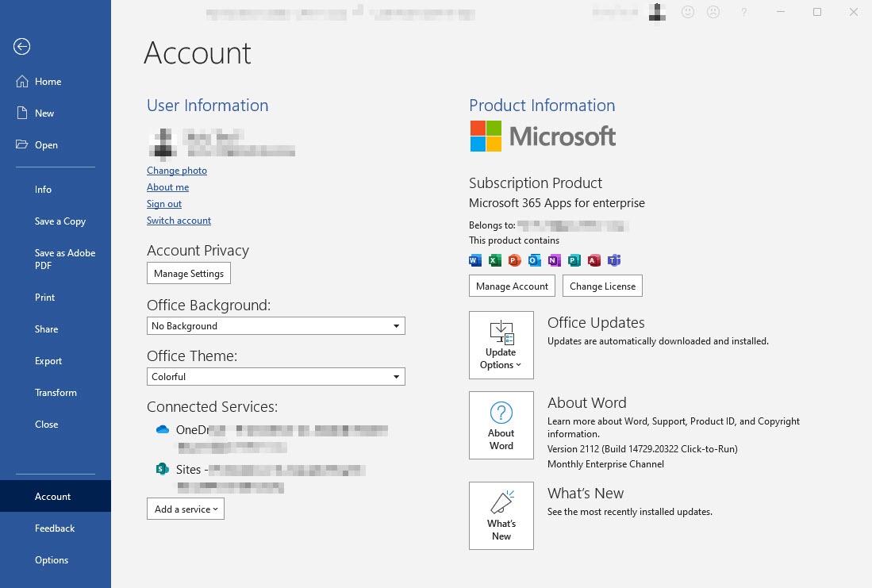Click the Teams app icon under product contains
Image resolution: width=872 pixels, height=588 pixels.
(x=614, y=260)
